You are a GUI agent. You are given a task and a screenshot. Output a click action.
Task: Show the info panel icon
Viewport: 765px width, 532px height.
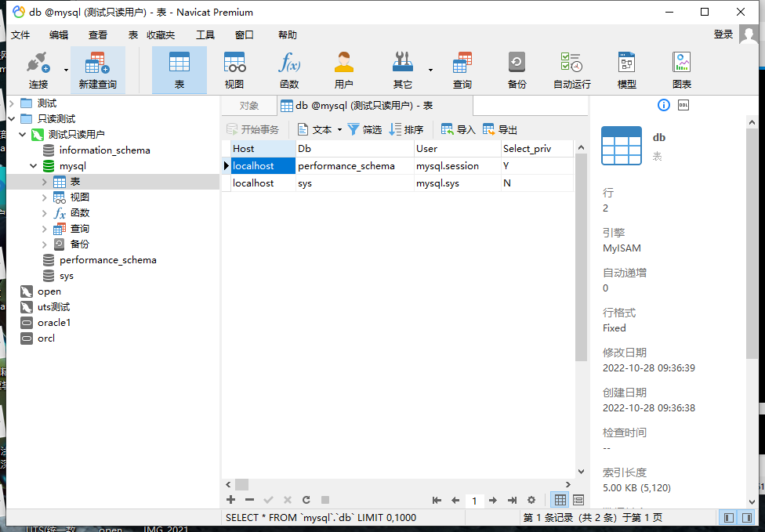pyautogui.click(x=664, y=105)
